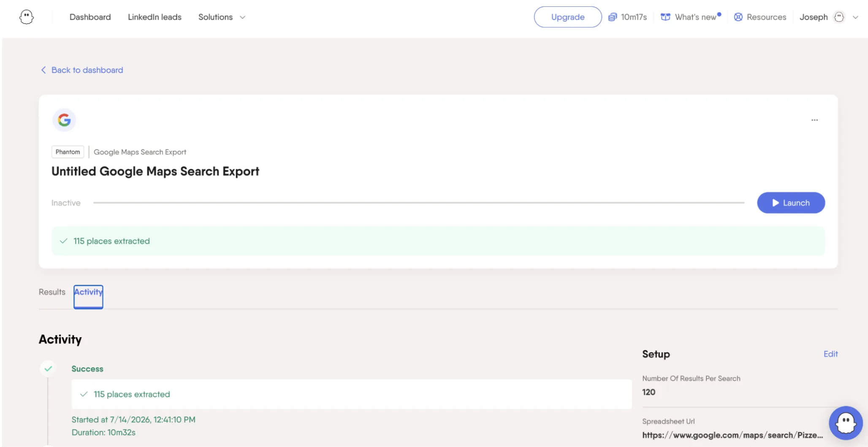Click the execution time remaining icon
Viewport: 868px width, 447px height.
tap(612, 17)
